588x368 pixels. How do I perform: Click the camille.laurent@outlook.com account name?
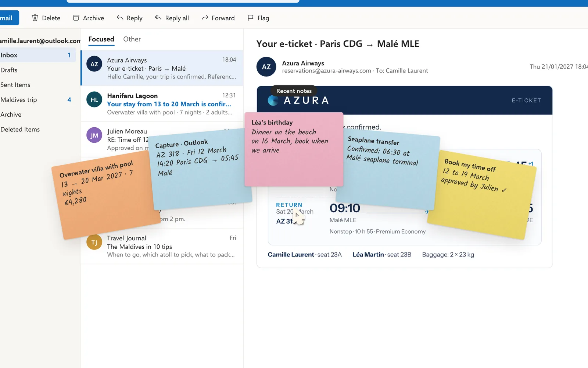40,41
